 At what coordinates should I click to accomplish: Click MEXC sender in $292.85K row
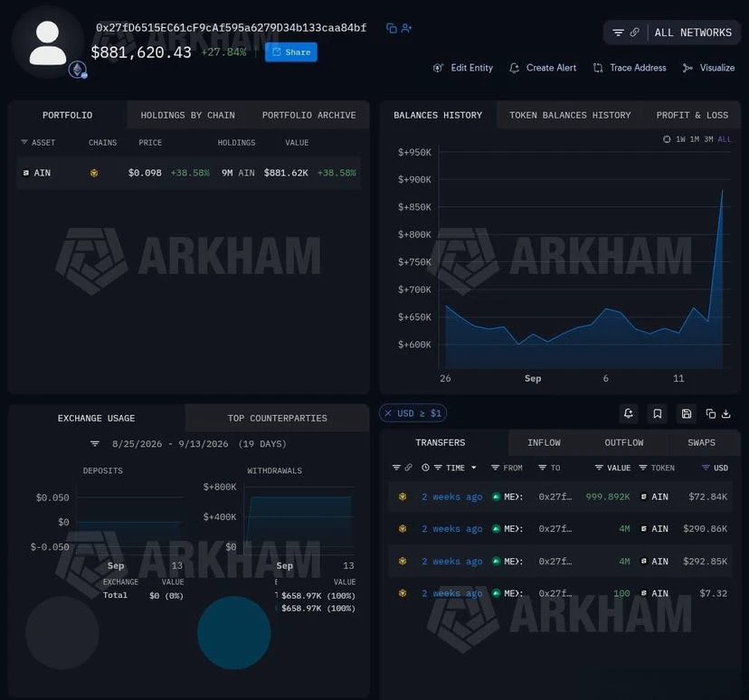pyautogui.click(x=507, y=561)
